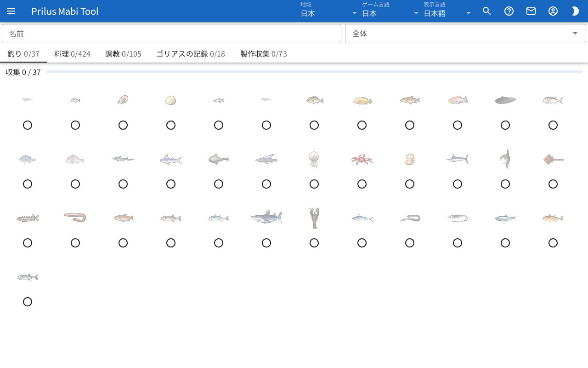Mark the great white shark as collected

pos(266,243)
